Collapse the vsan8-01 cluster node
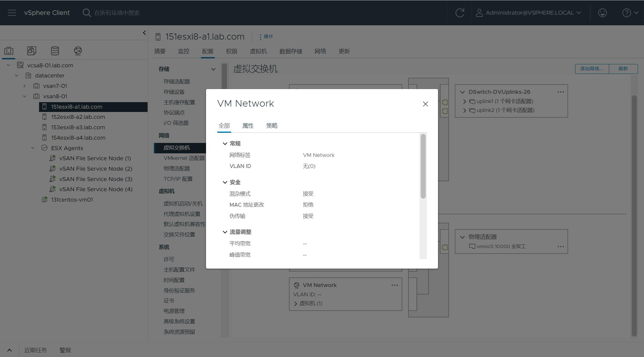644x357 pixels. [24, 96]
